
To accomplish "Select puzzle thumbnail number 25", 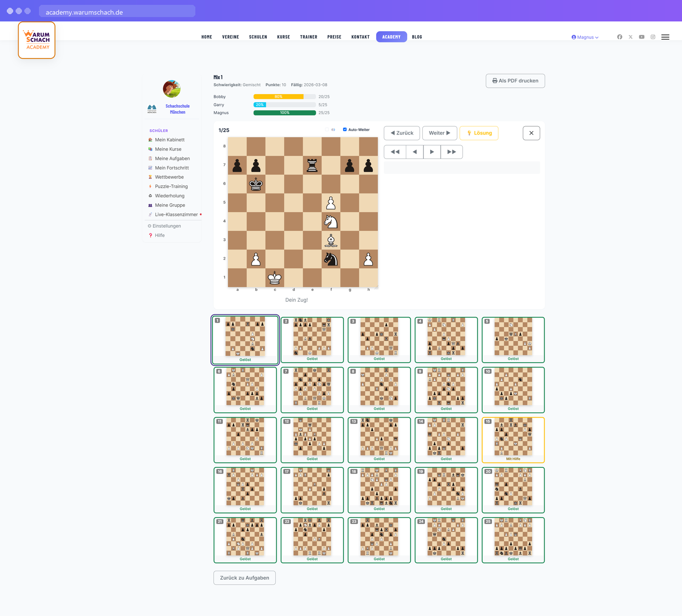I will 513,540.
